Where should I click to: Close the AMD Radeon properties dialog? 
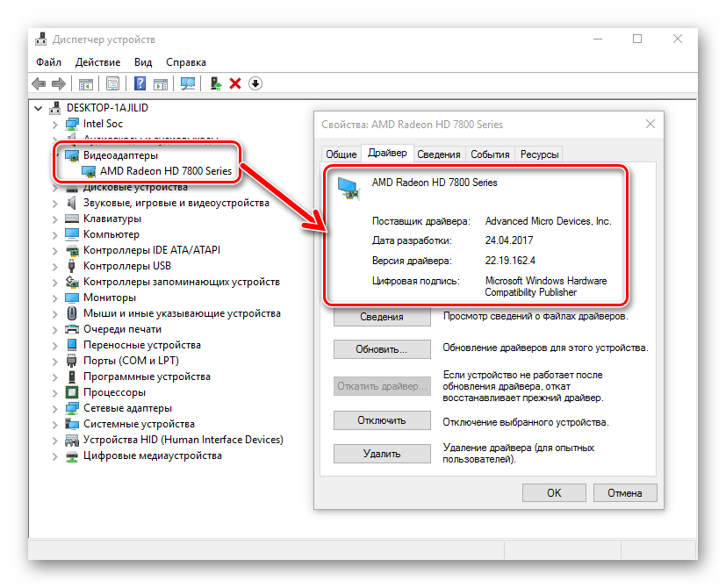(x=651, y=124)
